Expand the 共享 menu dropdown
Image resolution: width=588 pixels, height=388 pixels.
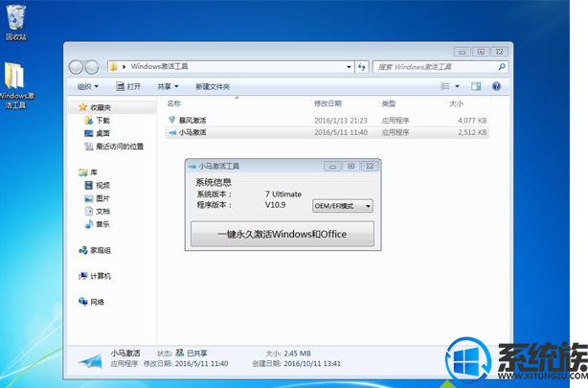(x=168, y=86)
